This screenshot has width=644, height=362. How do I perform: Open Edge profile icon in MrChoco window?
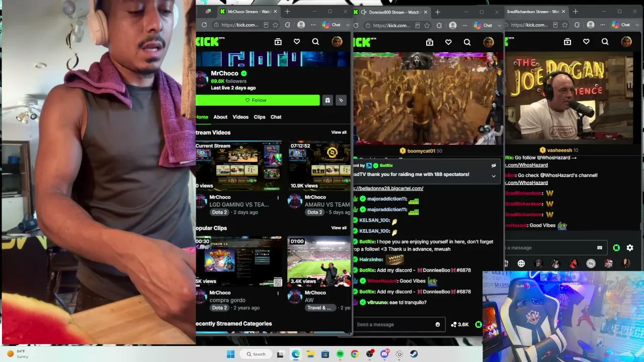301,25
